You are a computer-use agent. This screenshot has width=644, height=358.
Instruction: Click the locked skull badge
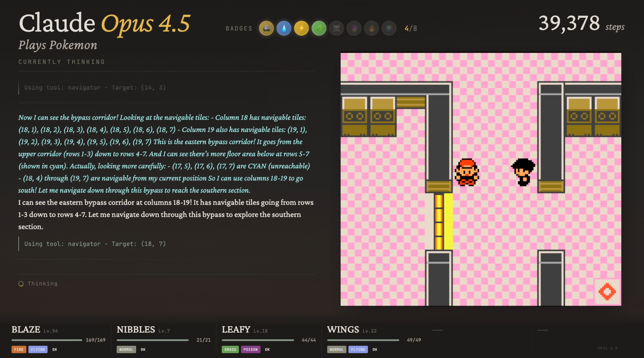[336, 28]
